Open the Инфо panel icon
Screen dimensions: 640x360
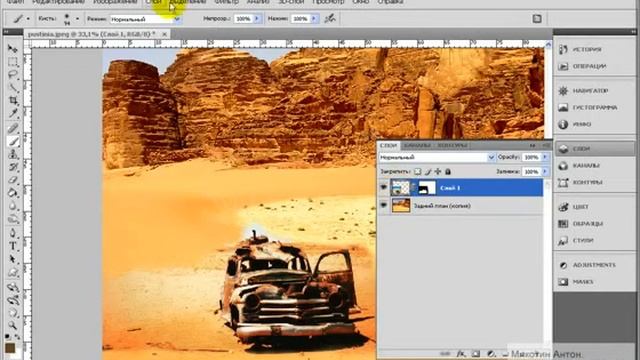point(563,124)
